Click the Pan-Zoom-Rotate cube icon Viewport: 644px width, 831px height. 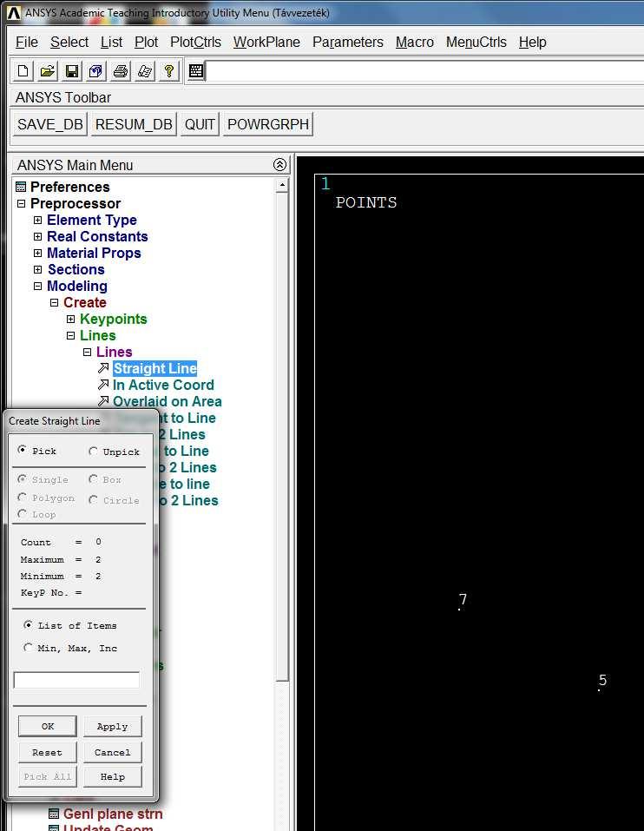click(x=95, y=71)
